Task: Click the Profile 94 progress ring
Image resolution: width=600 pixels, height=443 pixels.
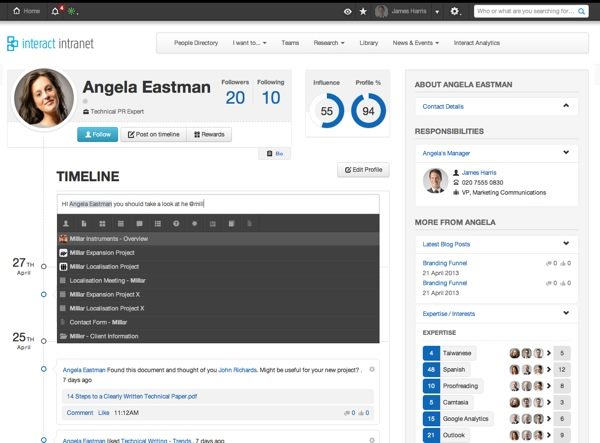Action: 368,111
